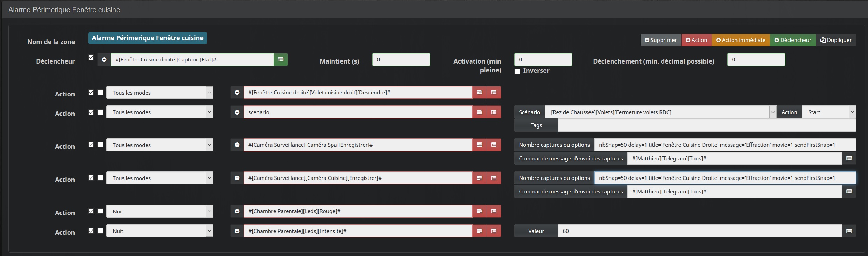Click list-alt command picker icon on Leds Rouge row
The width and height of the screenshot is (868, 256).
point(494,211)
